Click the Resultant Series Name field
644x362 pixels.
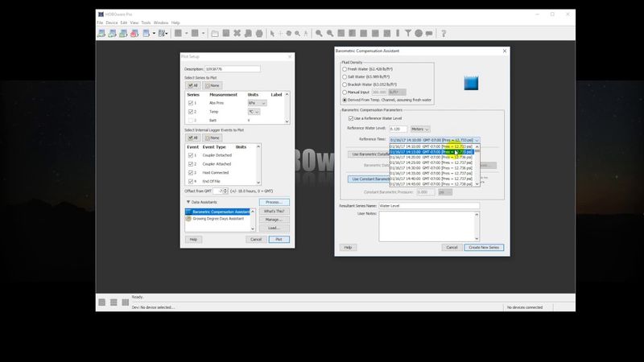tap(429, 206)
